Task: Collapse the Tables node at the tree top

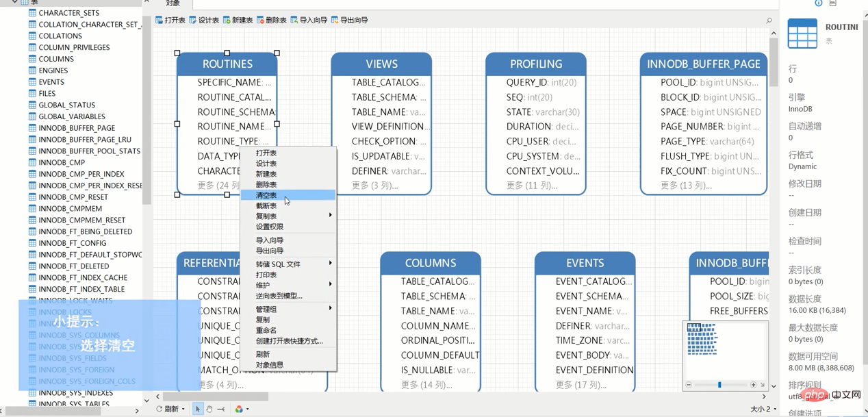Action: point(14,2)
